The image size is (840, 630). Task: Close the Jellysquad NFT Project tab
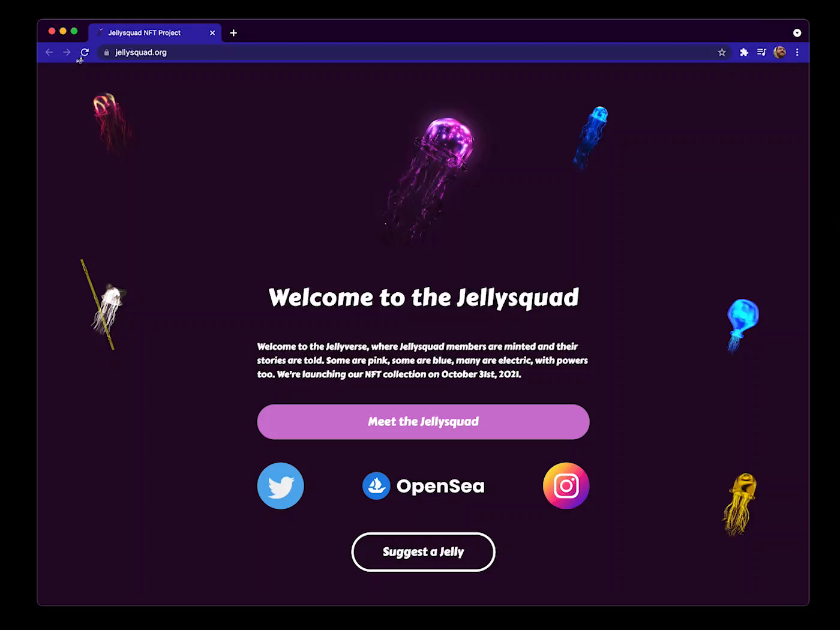tap(212, 33)
